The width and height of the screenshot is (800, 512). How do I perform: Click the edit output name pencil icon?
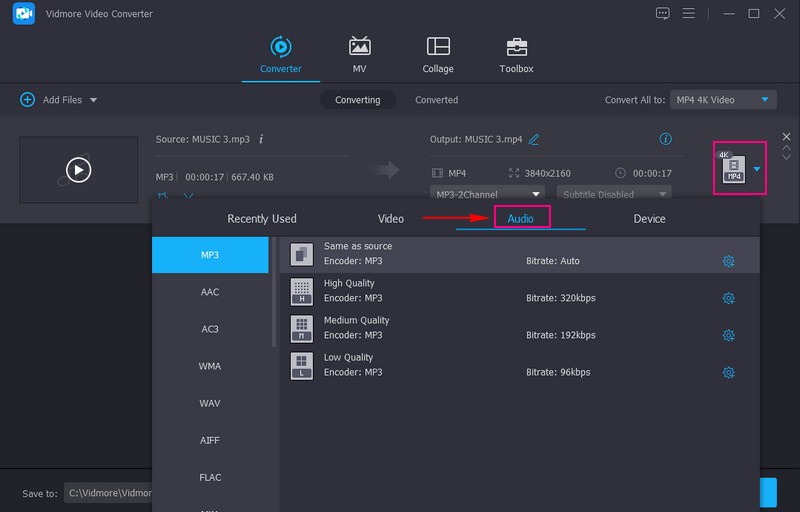[534, 139]
